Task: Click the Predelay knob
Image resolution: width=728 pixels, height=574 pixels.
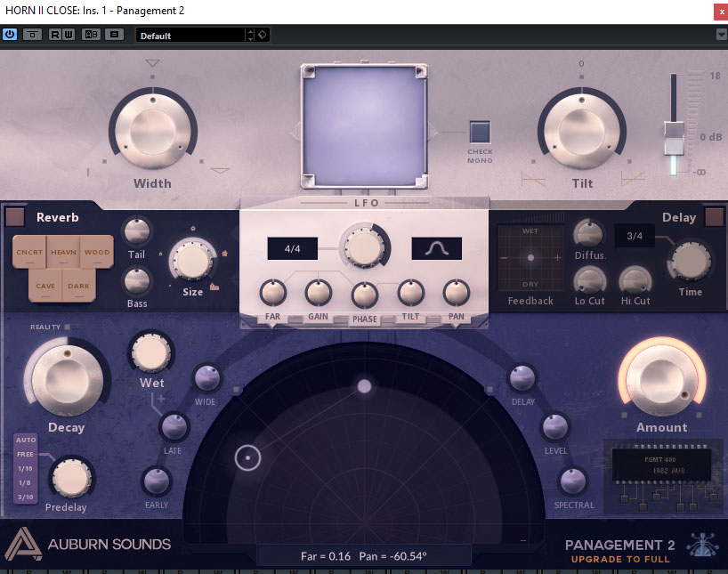Action: point(71,479)
